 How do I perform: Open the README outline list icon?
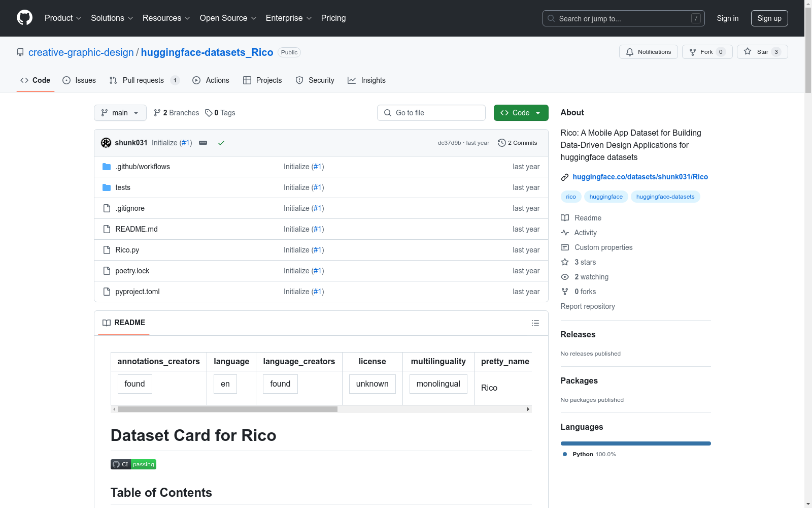click(x=535, y=323)
